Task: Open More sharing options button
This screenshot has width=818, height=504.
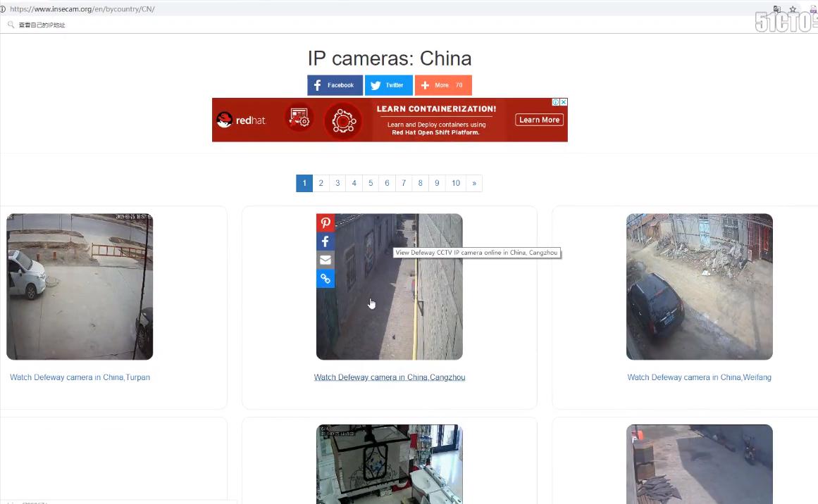Action: coord(443,85)
